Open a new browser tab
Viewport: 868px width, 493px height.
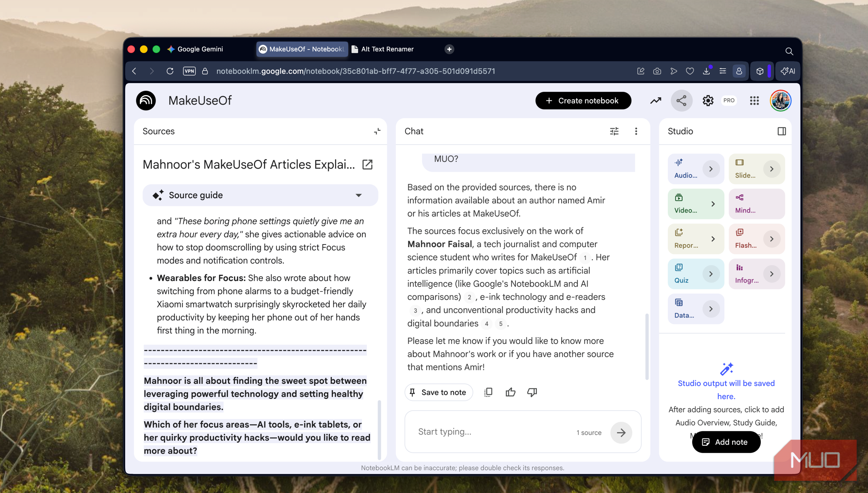tap(449, 49)
